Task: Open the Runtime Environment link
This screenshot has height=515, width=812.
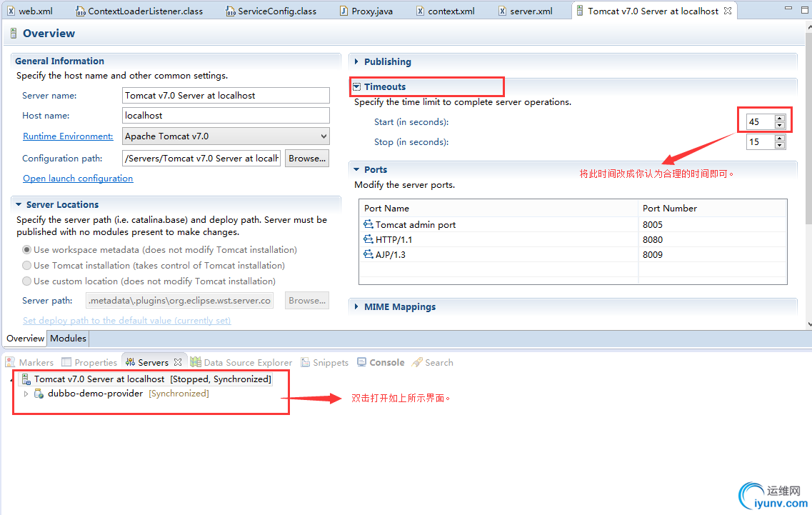Action: [68, 136]
